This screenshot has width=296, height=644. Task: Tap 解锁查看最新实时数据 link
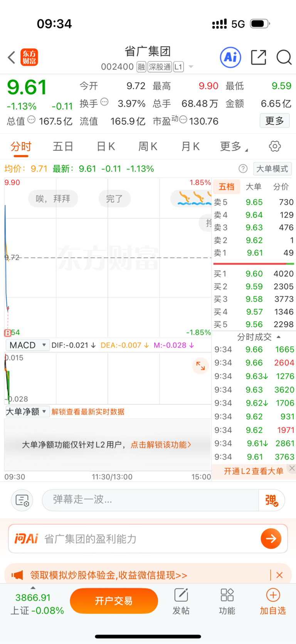(88, 412)
